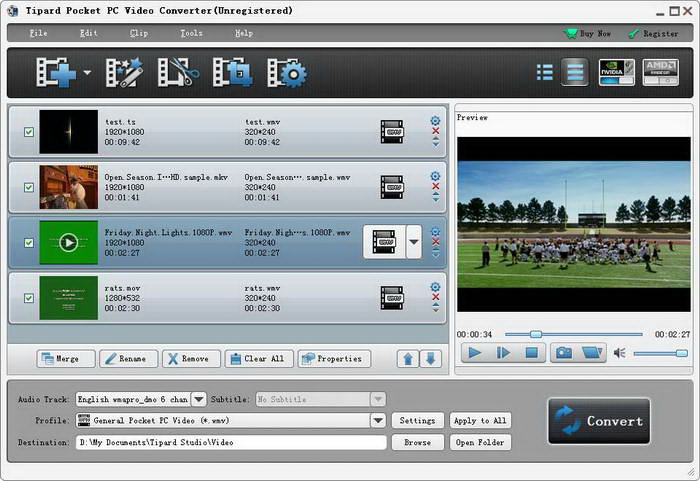Click in the Destination path field
700x481 pixels.
[x=231, y=442]
